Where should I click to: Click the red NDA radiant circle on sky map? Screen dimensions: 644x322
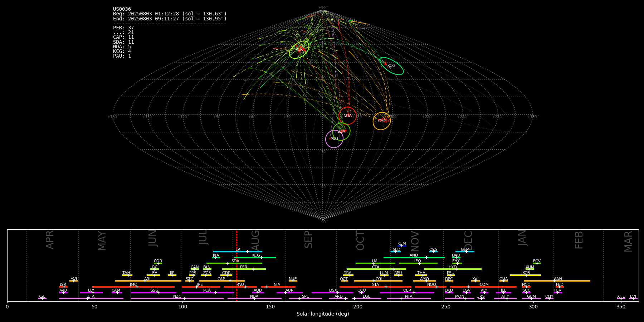(x=347, y=116)
